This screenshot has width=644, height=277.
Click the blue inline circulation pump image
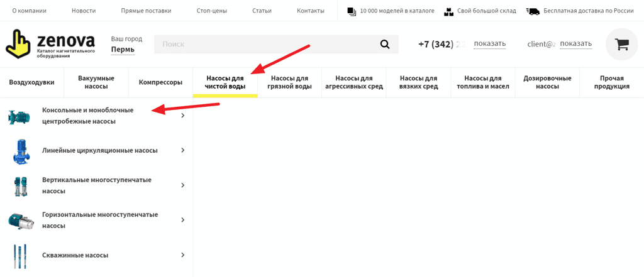click(21, 151)
